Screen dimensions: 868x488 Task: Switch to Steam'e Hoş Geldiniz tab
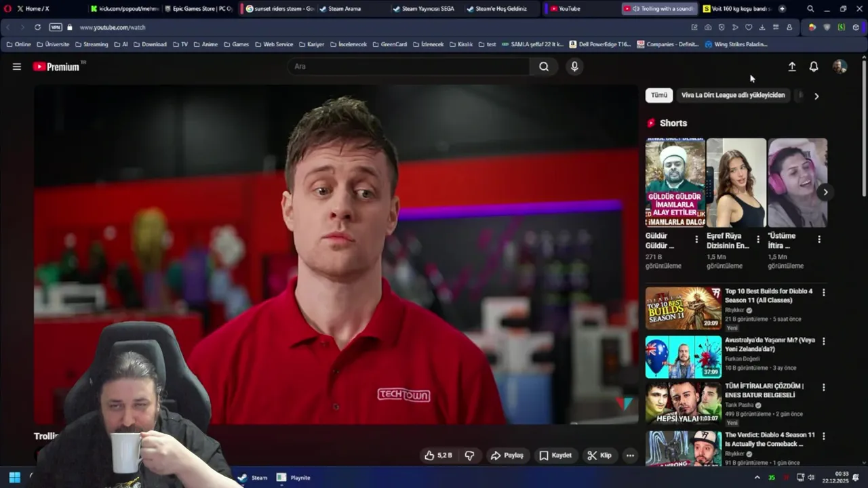500,9
